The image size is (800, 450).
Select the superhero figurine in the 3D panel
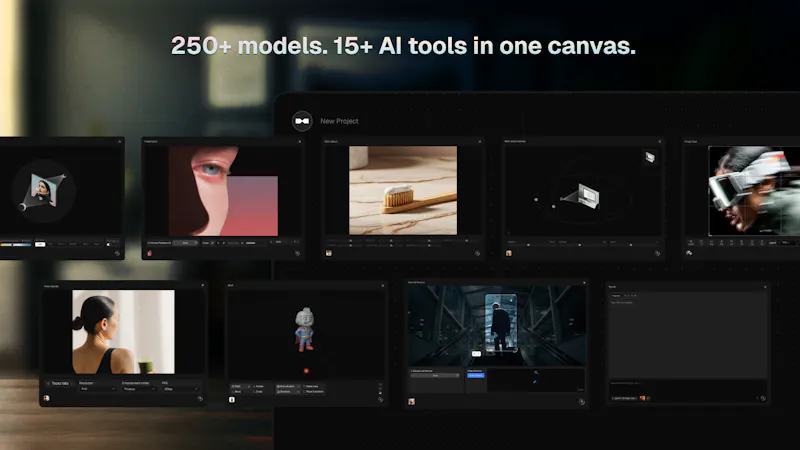pyautogui.click(x=305, y=329)
